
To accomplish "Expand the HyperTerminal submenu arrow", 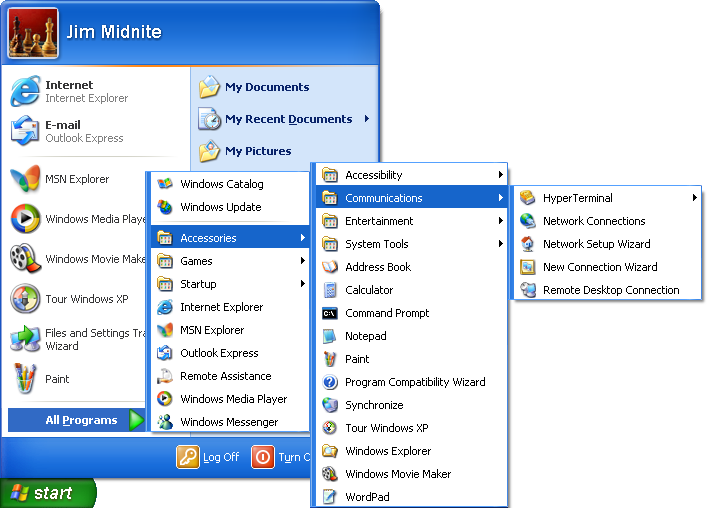I will [x=695, y=197].
